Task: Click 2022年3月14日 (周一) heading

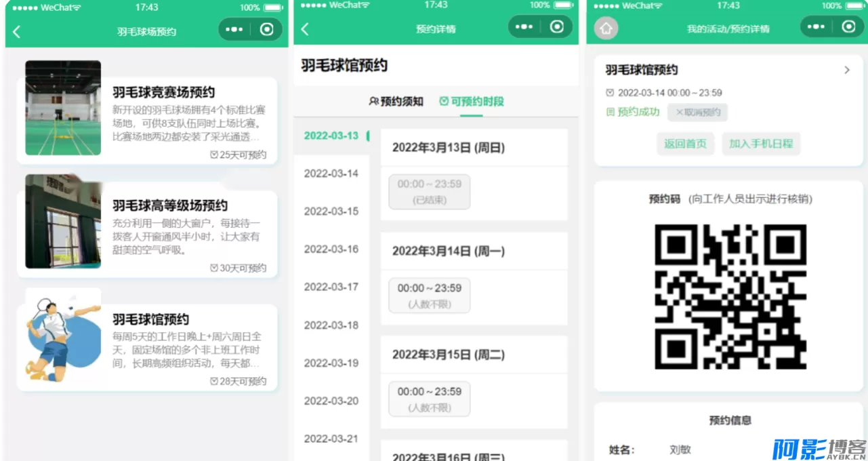Action: [x=449, y=252]
